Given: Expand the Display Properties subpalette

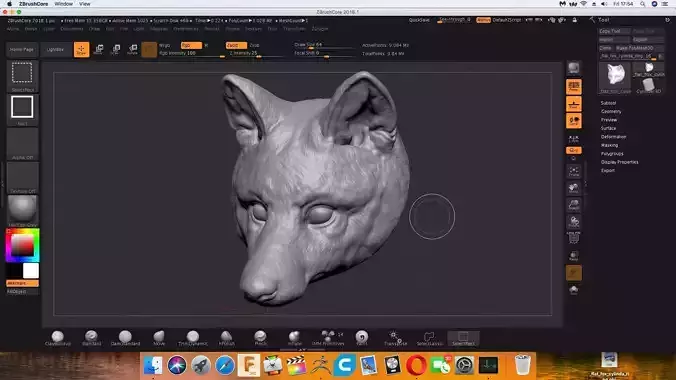Looking at the screenshot, I should 620,162.
